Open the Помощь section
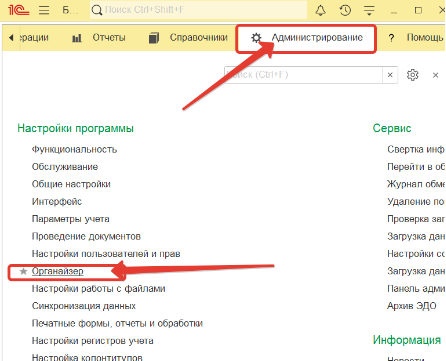The width and height of the screenshot is (446, 361). point(426,37)
